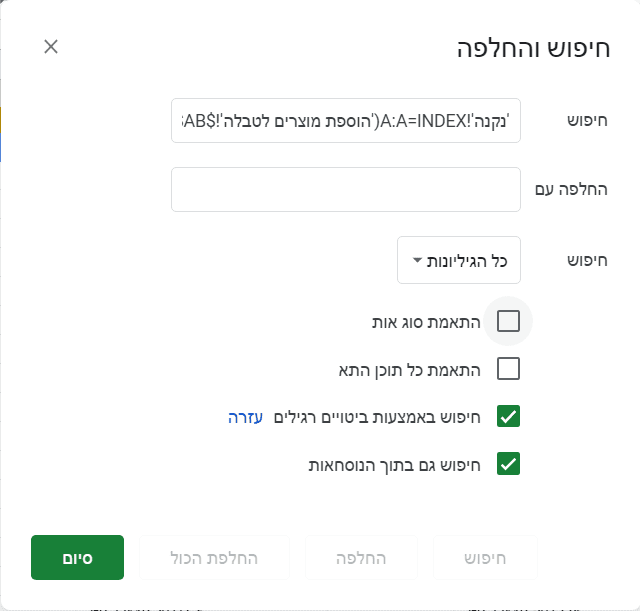Click the search text field containing INDEX formula
Viewport: 640px width, 611px height.
(x=346, y=120)
